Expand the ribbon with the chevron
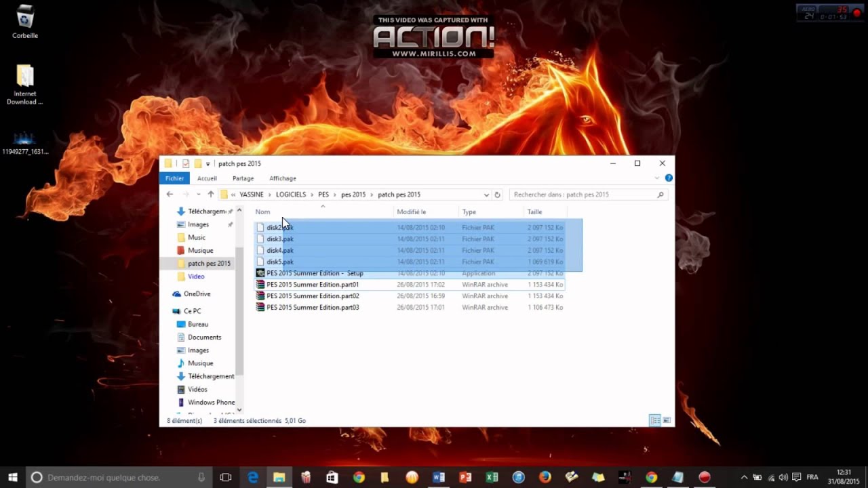This screenshot has width=868, height=488. tap(657, 178)
